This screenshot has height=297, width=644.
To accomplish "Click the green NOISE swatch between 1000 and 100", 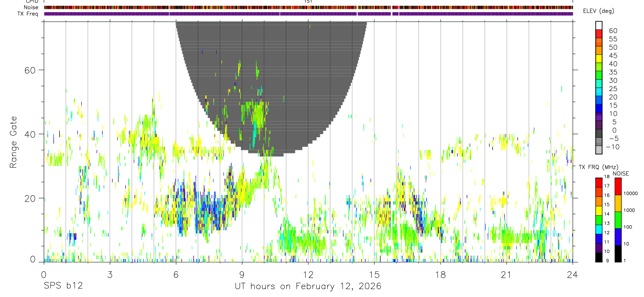I will [618, 219].
